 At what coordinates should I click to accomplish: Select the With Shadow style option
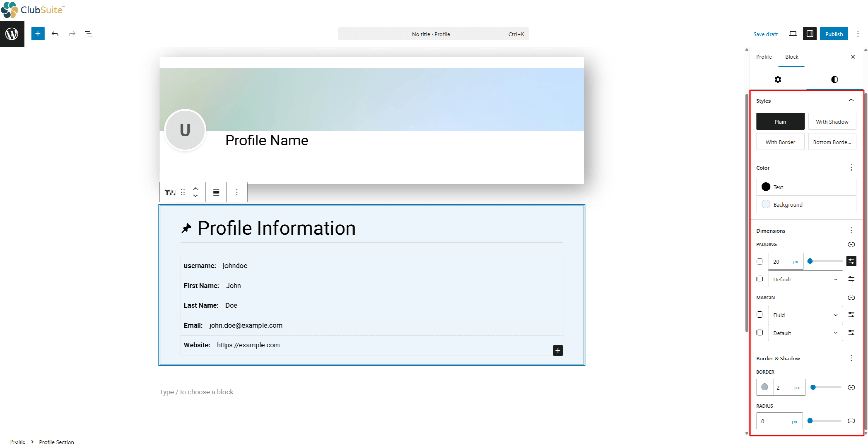coord(832,121)
